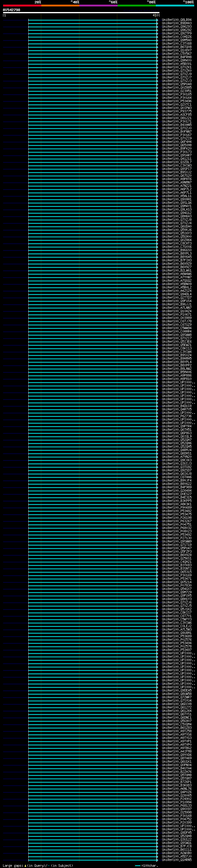The image size is (197, 868).
Task: Select hit label UniRef100_C3TX68
Action: click(x=176, y=43)
